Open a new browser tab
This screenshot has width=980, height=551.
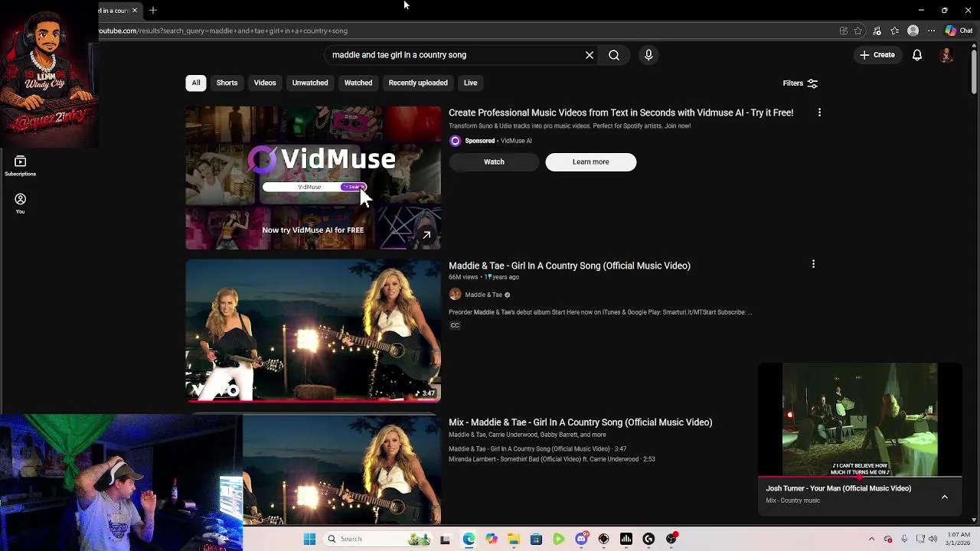(153, 10)
